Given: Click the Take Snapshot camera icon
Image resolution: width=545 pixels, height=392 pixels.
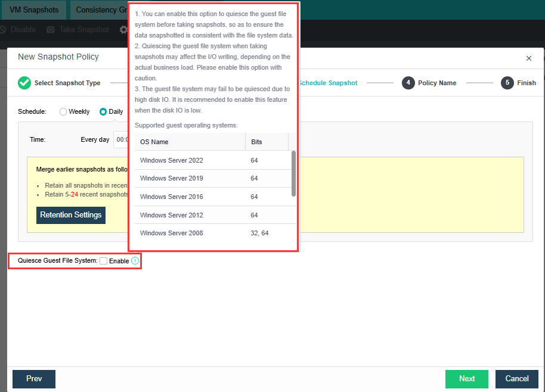Looking at the screenshot, I should pyautogui.click(x=51, y=30).
